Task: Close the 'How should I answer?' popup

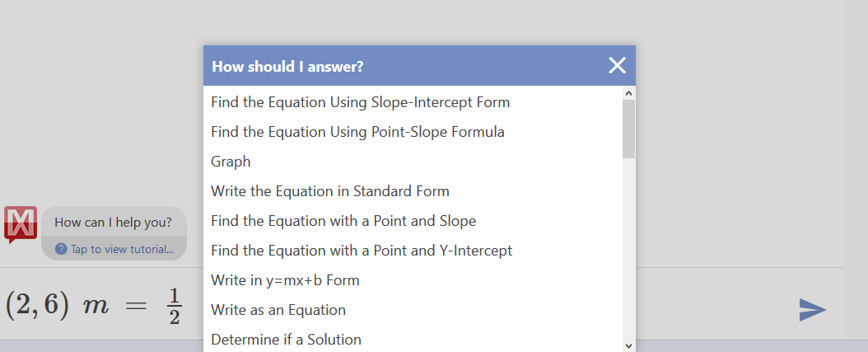Action: coord(617,65)
